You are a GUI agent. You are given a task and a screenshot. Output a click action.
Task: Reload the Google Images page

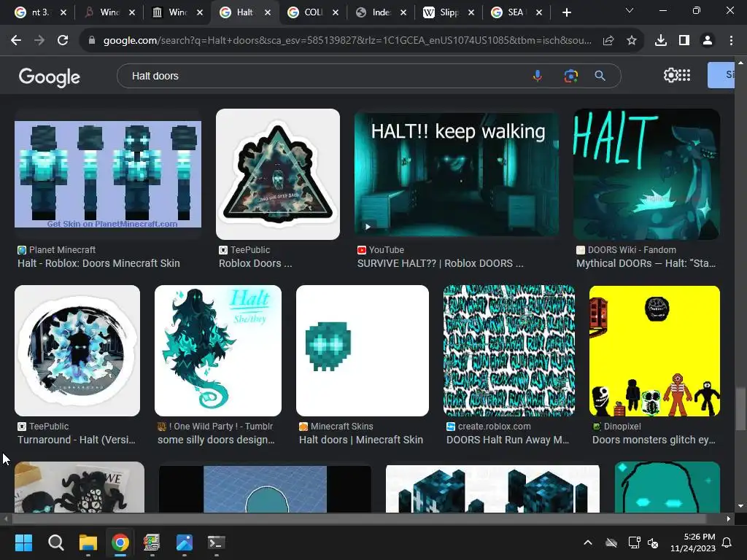click(63, 41)
